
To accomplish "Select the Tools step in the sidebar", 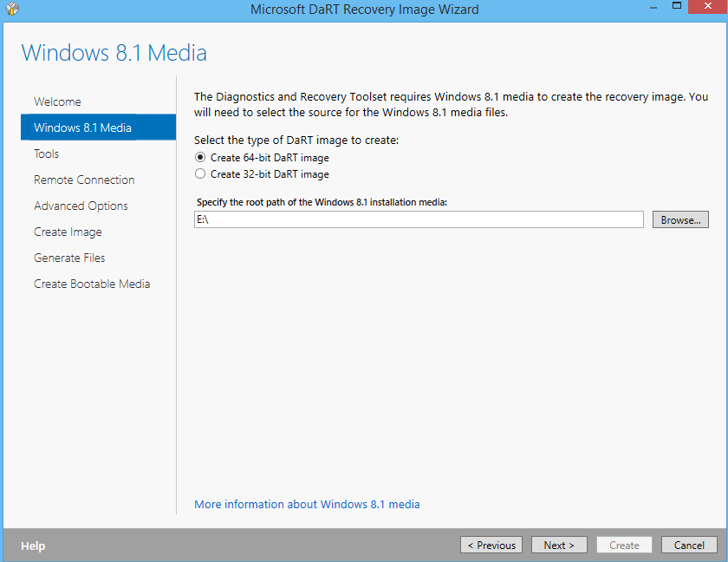I will pyautogui.click(x=46, y=154).
